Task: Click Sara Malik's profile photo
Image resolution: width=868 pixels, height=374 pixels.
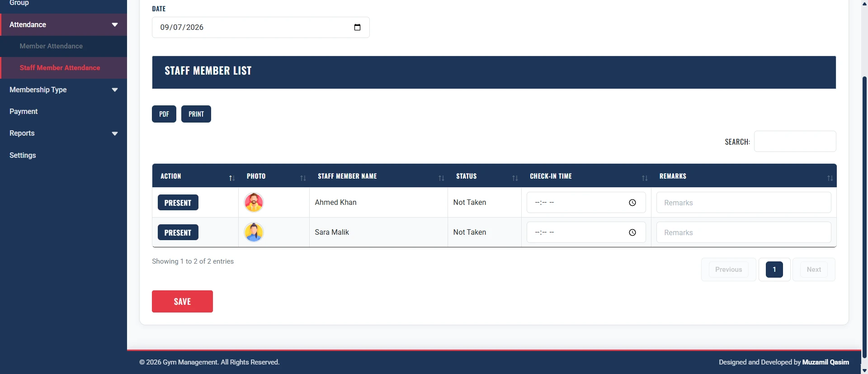Action: pos(254,232)
